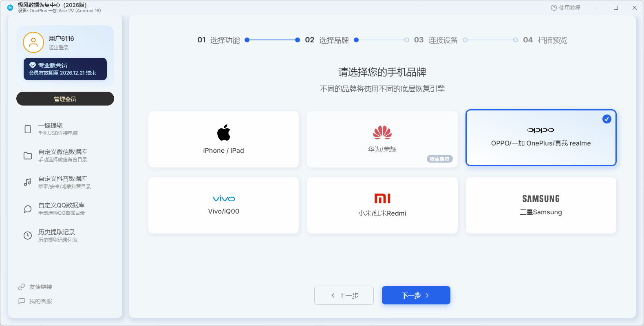Click the OPPO/一加 OnePlus/真我 realme label
The image size is (644, 326).
[x=541, y=143]
